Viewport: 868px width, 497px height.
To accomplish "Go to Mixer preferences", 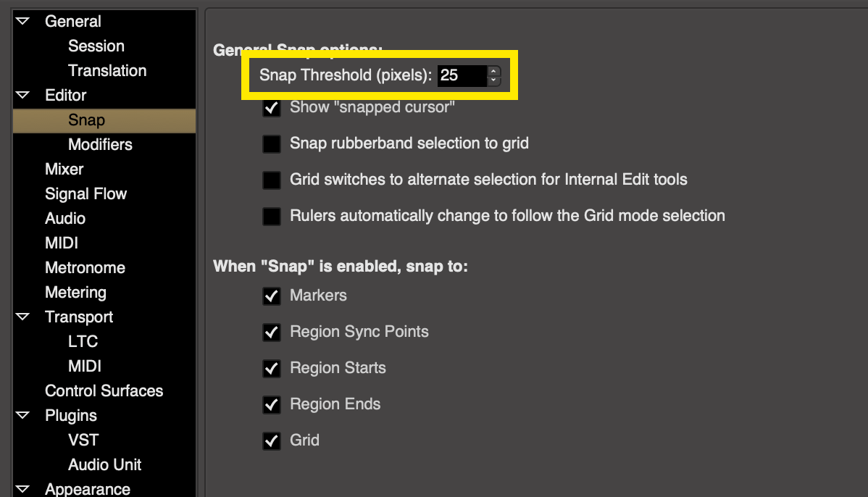I will point(64,170).
